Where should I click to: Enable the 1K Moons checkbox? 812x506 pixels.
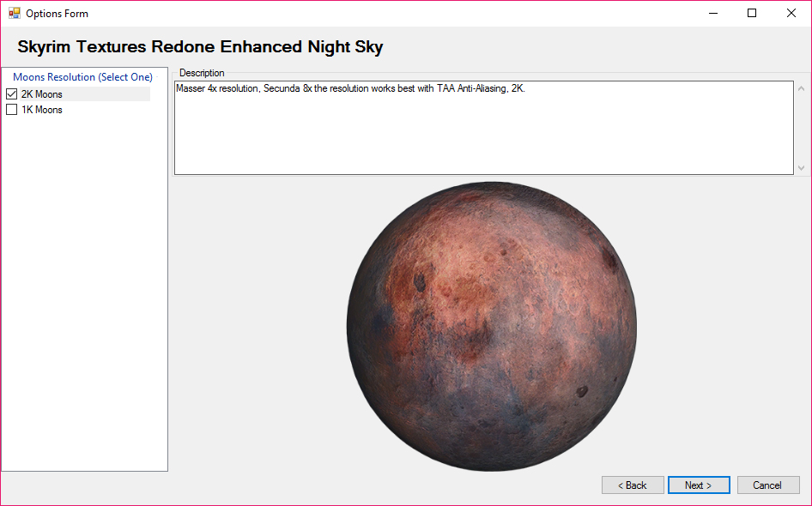click(x=12, y=110)
